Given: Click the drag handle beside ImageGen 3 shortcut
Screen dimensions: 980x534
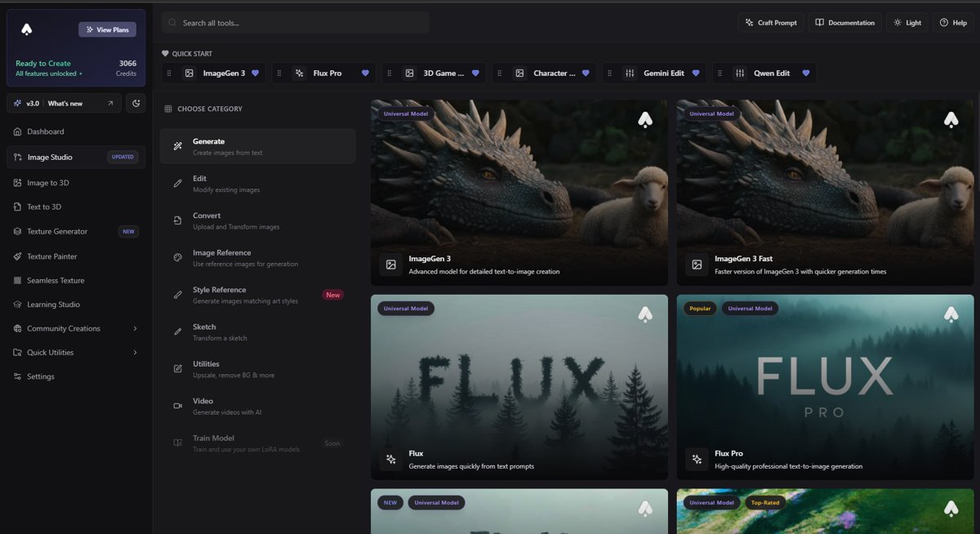Looking at the screenshot, I should coord(169,73).
